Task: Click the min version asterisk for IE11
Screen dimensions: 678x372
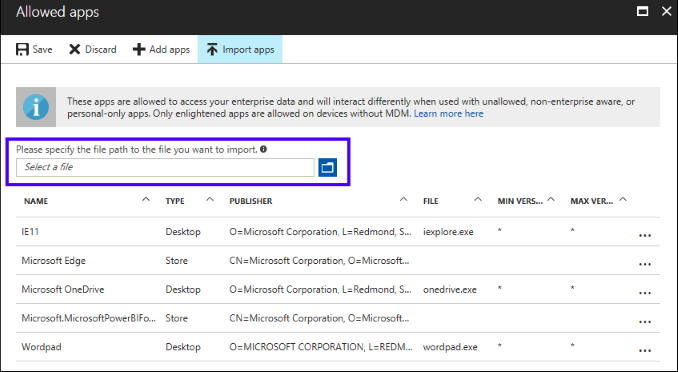Action: (x=499, y=231)
